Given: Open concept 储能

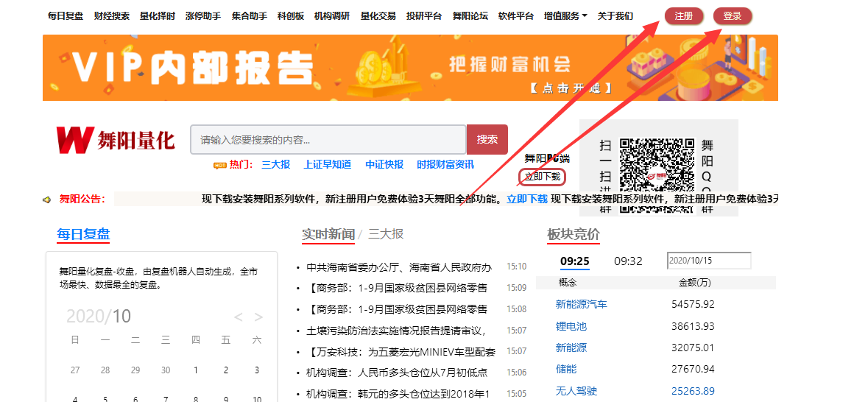Looking at the screenshot, I should 565,370.
